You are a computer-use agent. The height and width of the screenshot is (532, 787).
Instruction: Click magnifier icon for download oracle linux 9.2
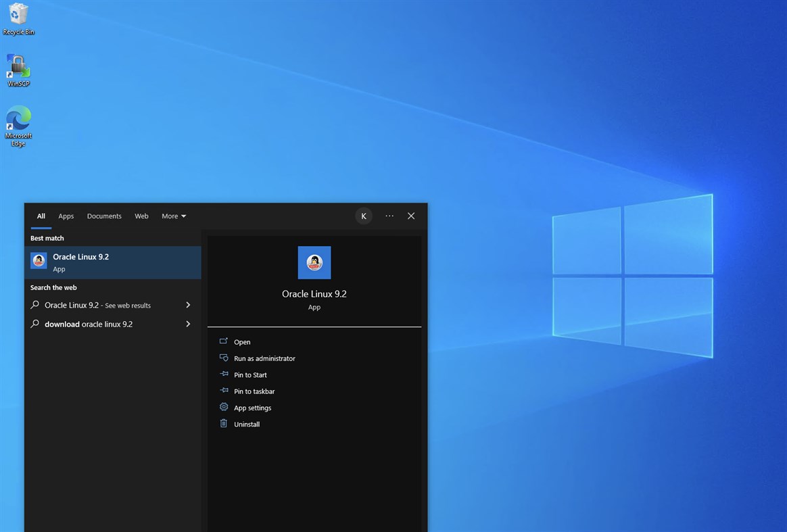click(34, 324)
